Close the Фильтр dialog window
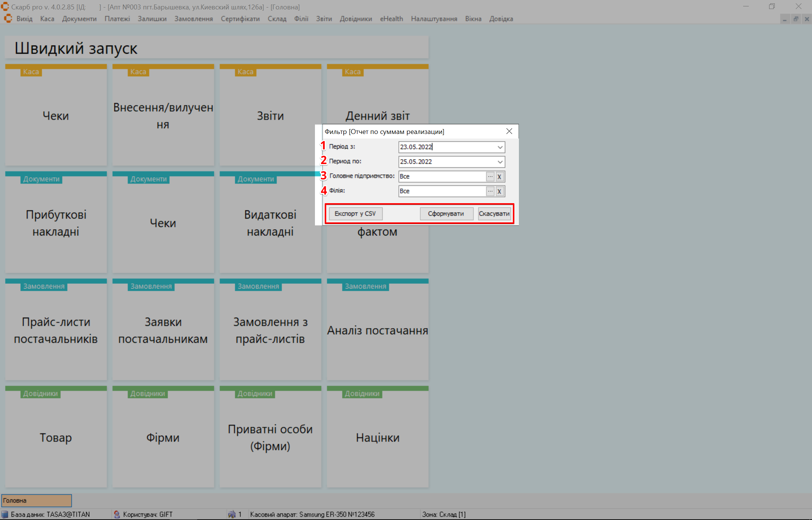Image resolution: width=812 pixels, height=520 pixels. 509,131
